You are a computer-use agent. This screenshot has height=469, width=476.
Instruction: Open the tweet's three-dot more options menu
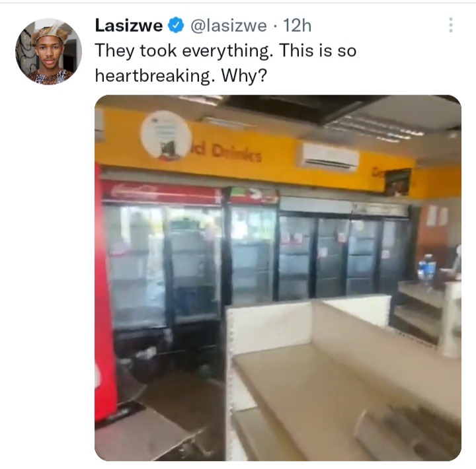(x=450, y=25)
